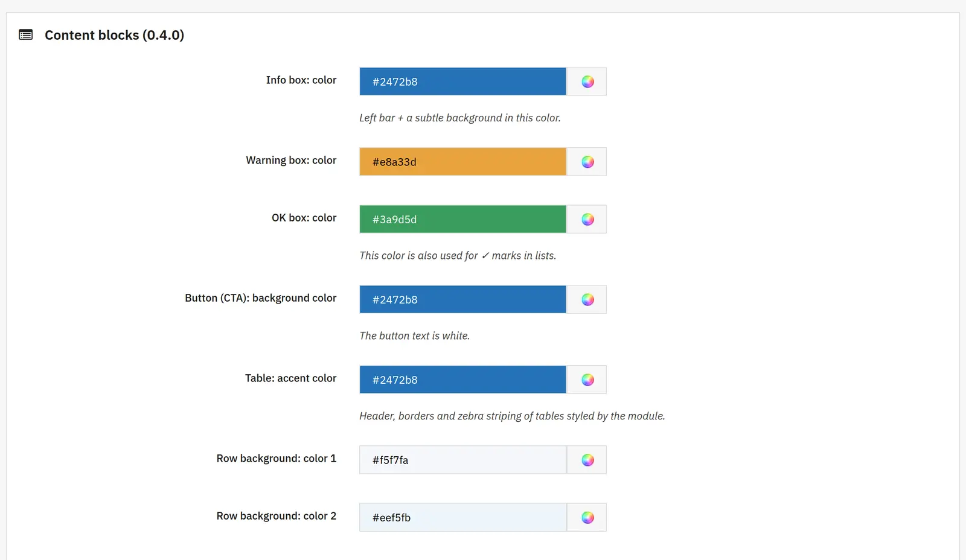Click the 'Warning box: color' label
Viewport: 966px width, 560px height.
click(291, 161)
